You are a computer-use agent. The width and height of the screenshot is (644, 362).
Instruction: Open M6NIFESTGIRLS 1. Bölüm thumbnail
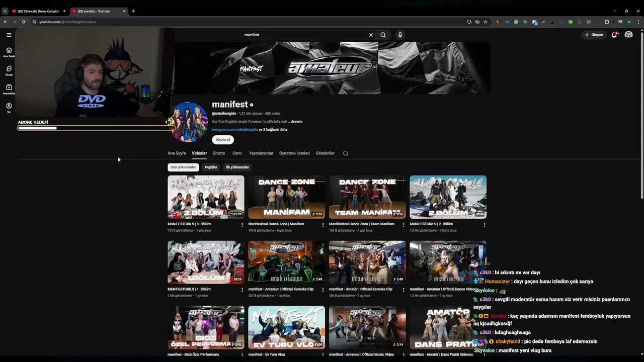point(206,262)
